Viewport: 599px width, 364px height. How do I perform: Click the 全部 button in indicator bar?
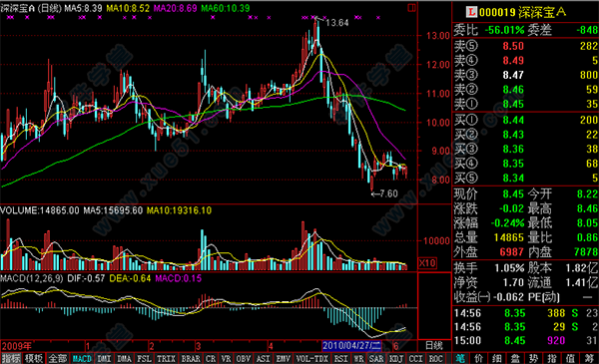[x=58, y=359]
